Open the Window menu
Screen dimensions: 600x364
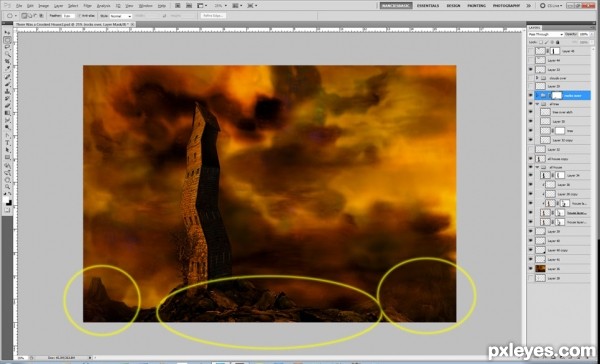tap(145, 6)
